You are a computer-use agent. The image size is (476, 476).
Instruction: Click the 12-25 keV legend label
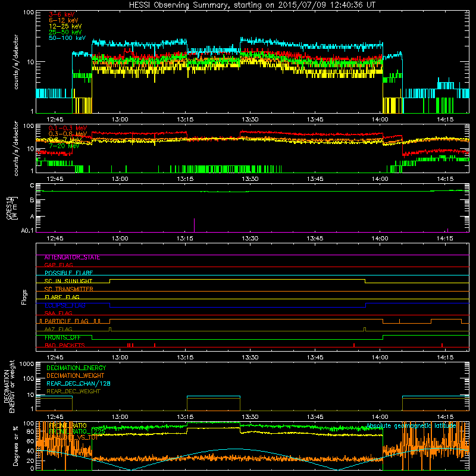(65, 26)
